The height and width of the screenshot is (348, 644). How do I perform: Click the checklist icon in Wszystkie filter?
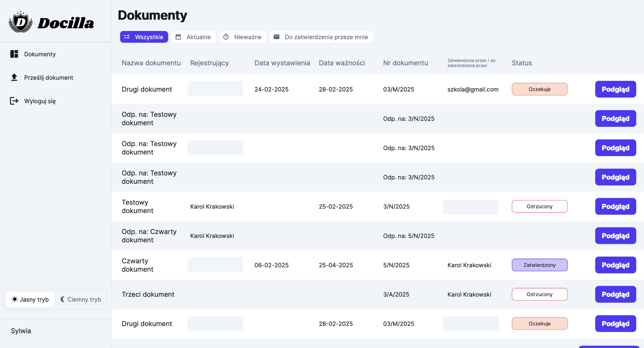point(127,37)
